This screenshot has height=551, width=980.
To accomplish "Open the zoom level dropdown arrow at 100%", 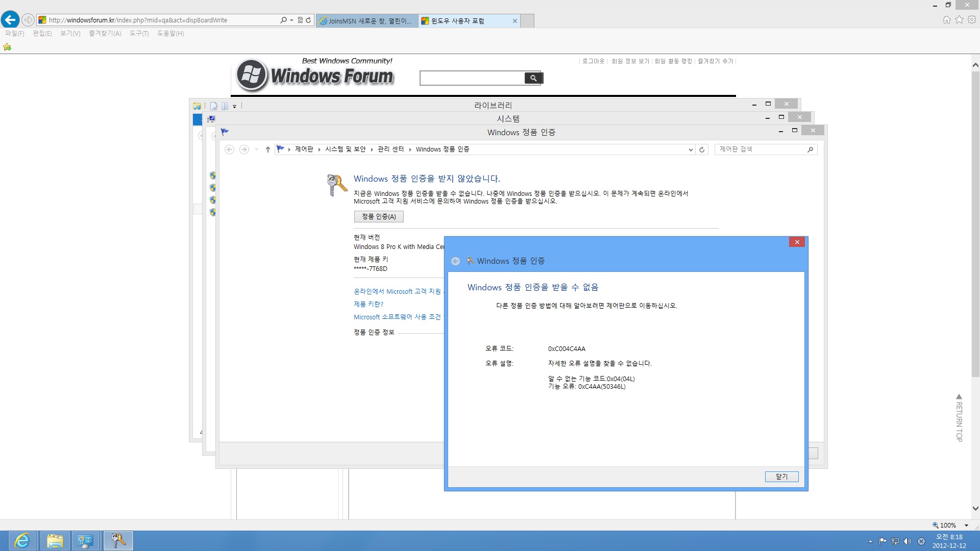I will (x=966, y=525).
